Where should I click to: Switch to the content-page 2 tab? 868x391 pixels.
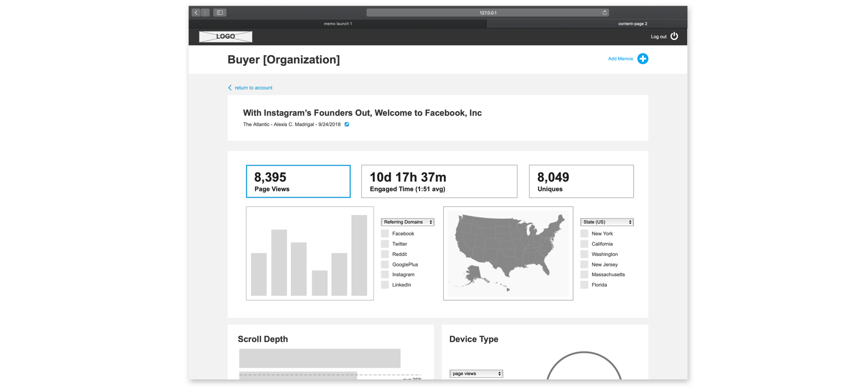[587, 24]
